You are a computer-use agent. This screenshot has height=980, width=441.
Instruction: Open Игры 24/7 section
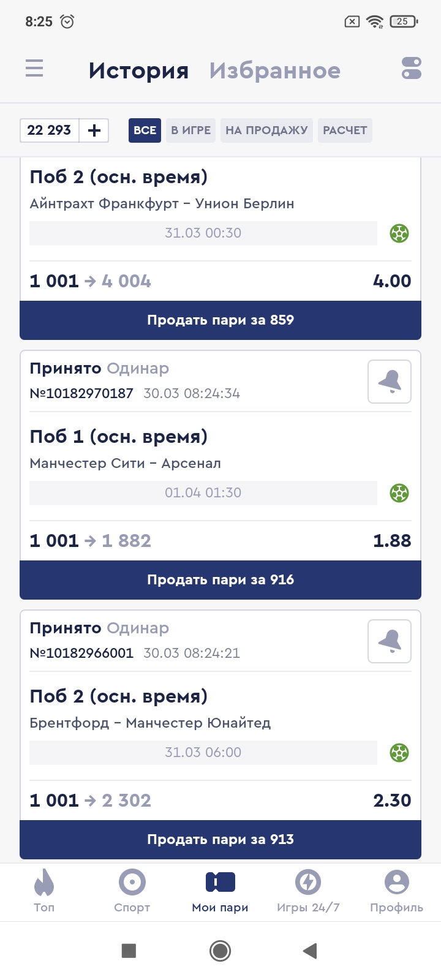tap(308, 891)
